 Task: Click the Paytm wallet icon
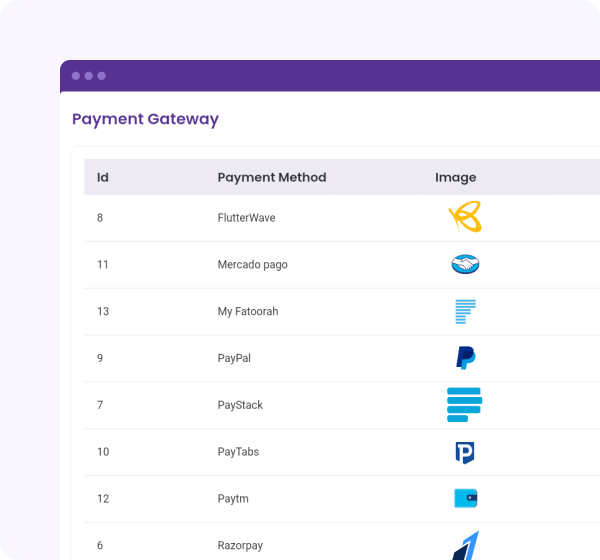pos(465,498)
